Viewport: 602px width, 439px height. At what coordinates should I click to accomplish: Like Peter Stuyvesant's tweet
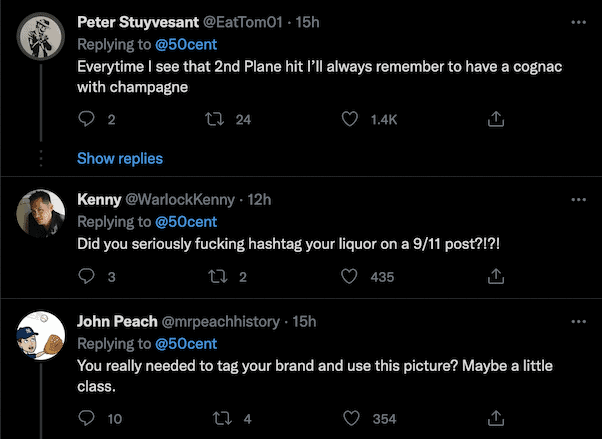click(x=350, y=119)
